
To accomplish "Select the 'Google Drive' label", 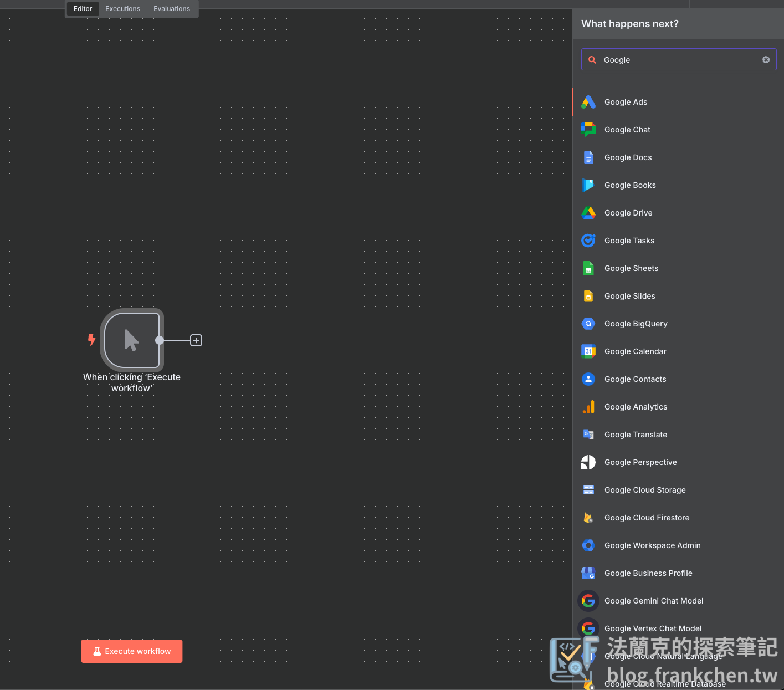I will pyautogui.click(x=629, y=213).
